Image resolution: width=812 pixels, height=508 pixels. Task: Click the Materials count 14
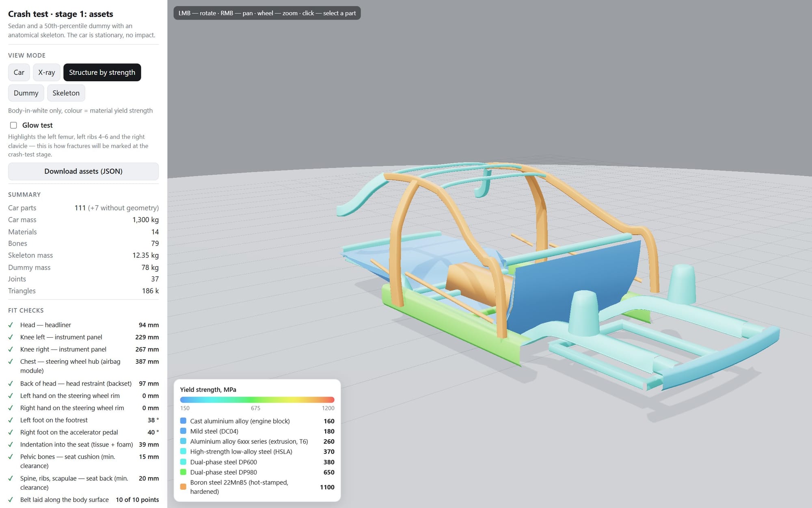tap(155, 232)
